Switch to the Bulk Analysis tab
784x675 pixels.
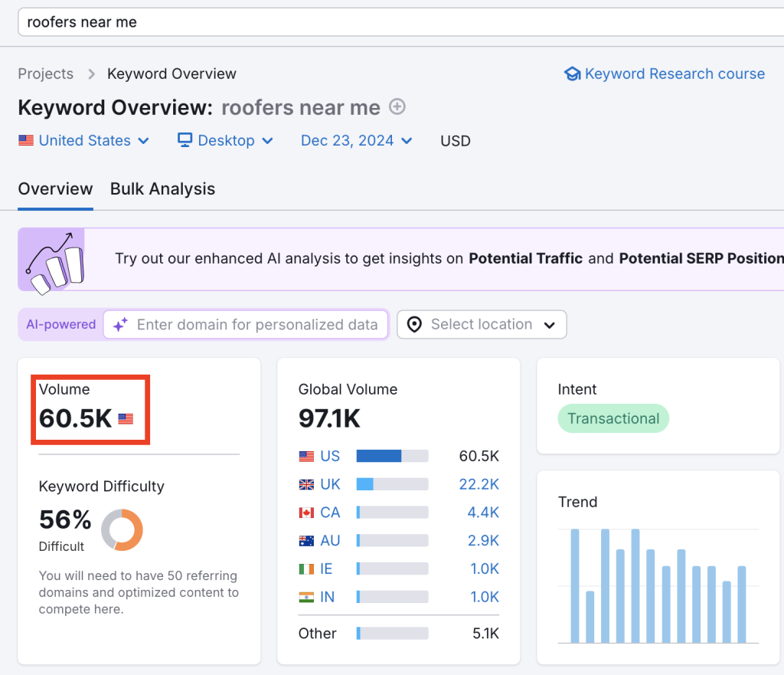coord(162,188)
